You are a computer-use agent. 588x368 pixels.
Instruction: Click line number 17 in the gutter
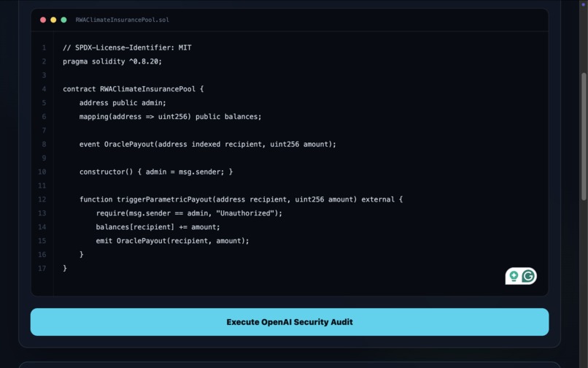coord(42,269)
